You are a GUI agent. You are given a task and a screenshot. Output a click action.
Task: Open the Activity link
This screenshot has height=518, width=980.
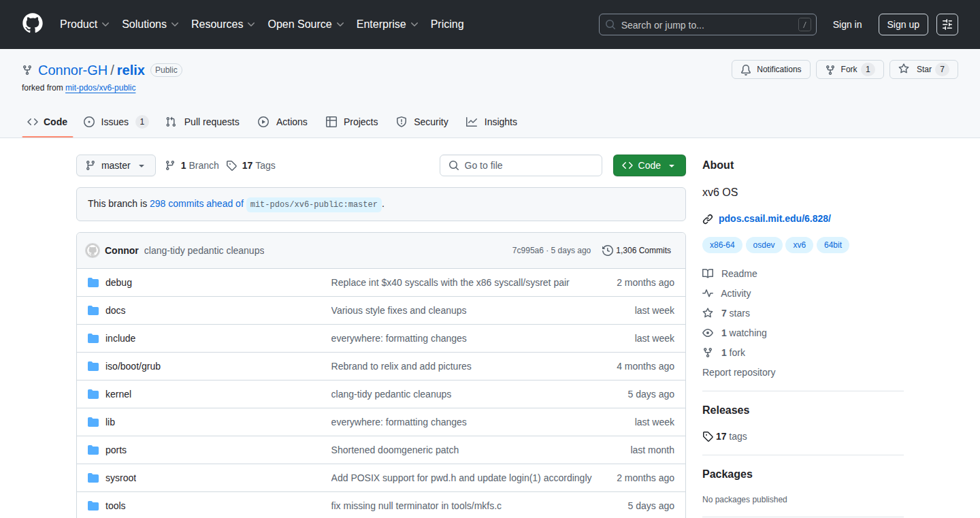(x=728, y=293)
